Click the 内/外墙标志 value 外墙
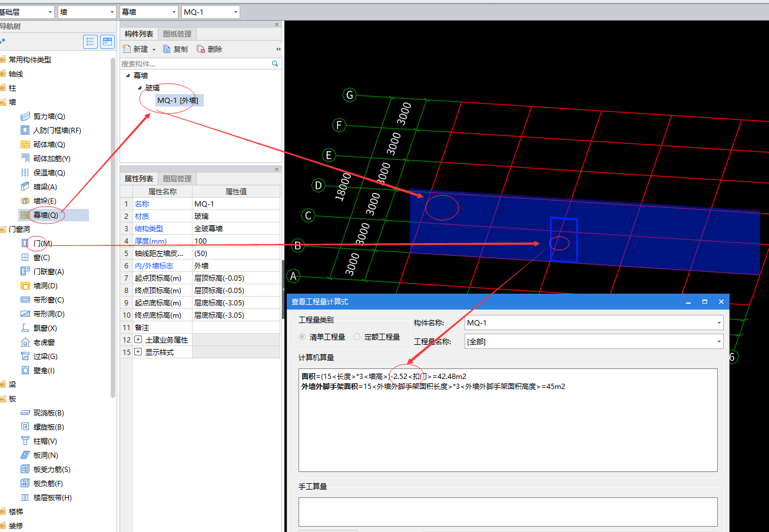Image resolution: width=769 pixels, height=532 pixels. point(236,266)
